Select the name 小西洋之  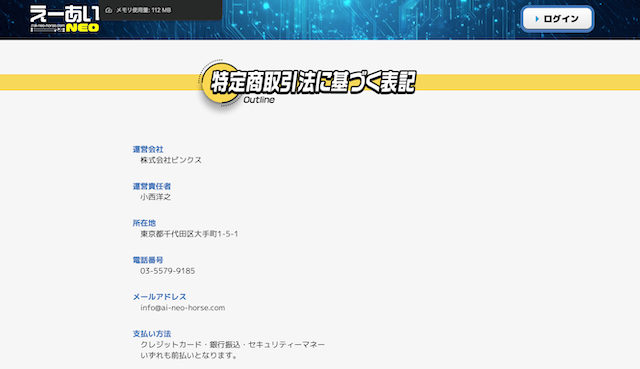click(156, 197)
